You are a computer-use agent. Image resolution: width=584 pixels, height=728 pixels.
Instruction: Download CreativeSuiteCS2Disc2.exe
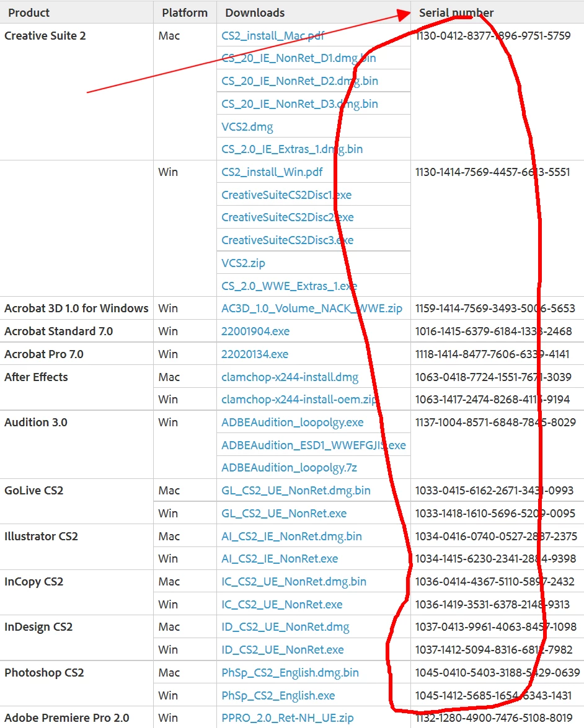click(x=288, y=217)
